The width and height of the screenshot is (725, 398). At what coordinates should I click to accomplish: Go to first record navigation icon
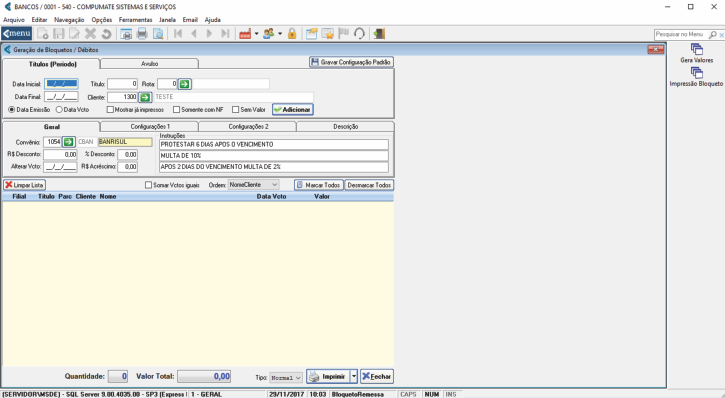pyautogui.click(x=178, y=33)
